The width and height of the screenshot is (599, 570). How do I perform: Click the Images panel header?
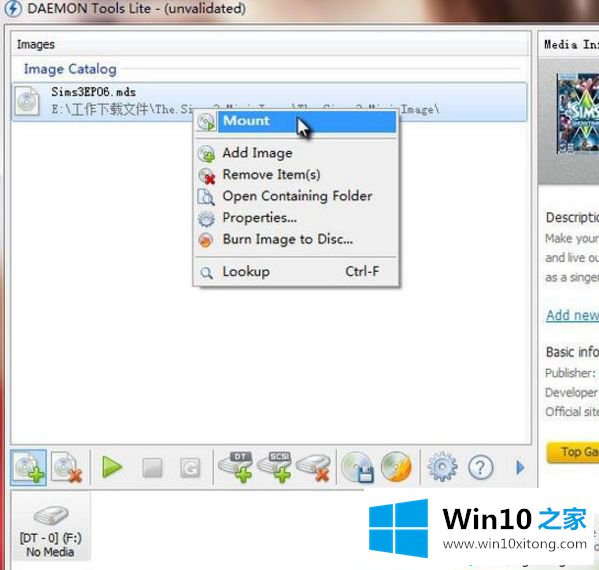point(270,44)
